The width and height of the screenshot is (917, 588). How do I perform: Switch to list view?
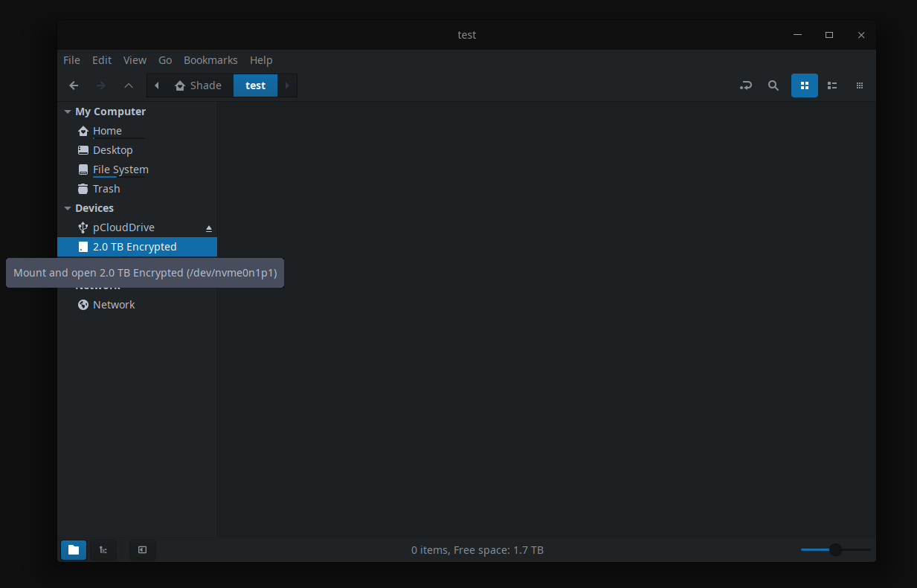[831, 85]
